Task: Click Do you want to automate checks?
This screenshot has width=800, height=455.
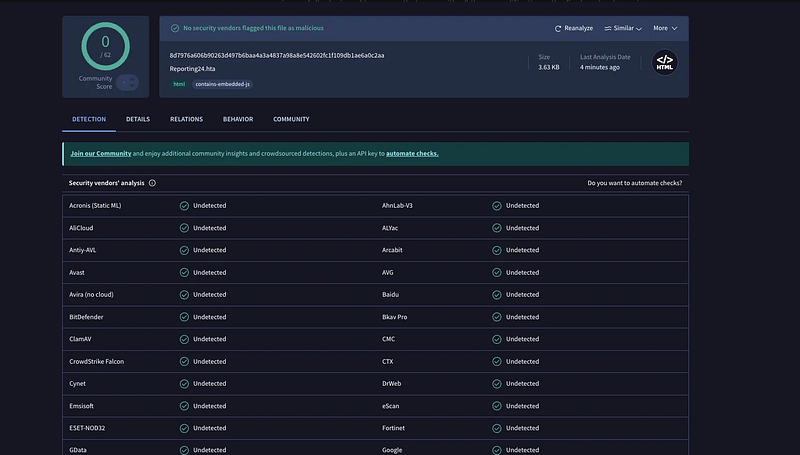Action: (634, 183)
